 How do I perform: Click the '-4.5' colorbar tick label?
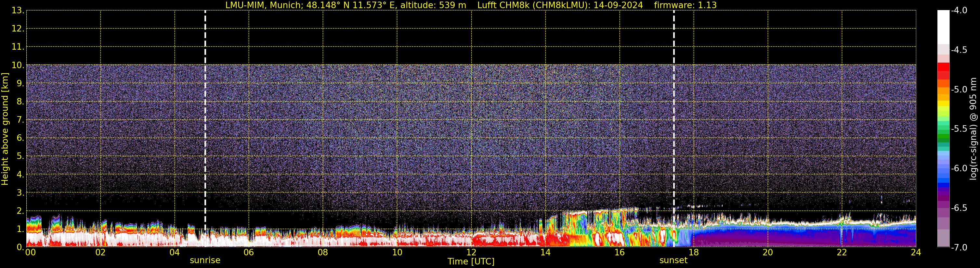tap(959, 50)
